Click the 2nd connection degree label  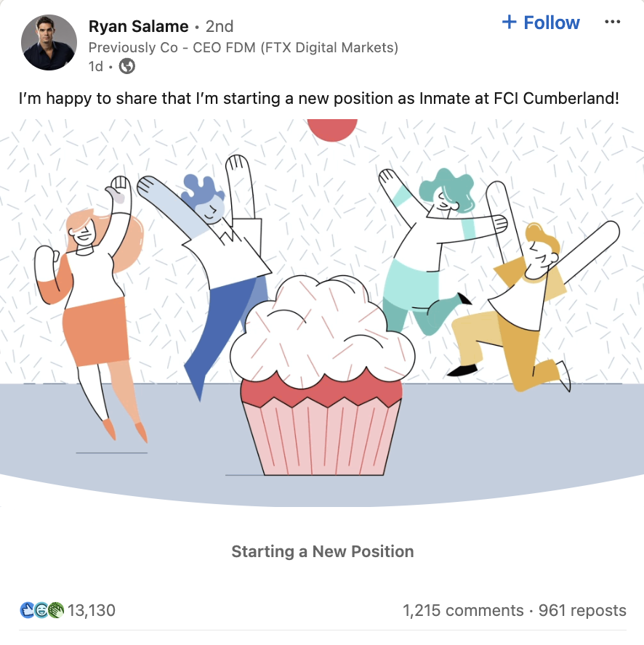[x=220, y=27]
